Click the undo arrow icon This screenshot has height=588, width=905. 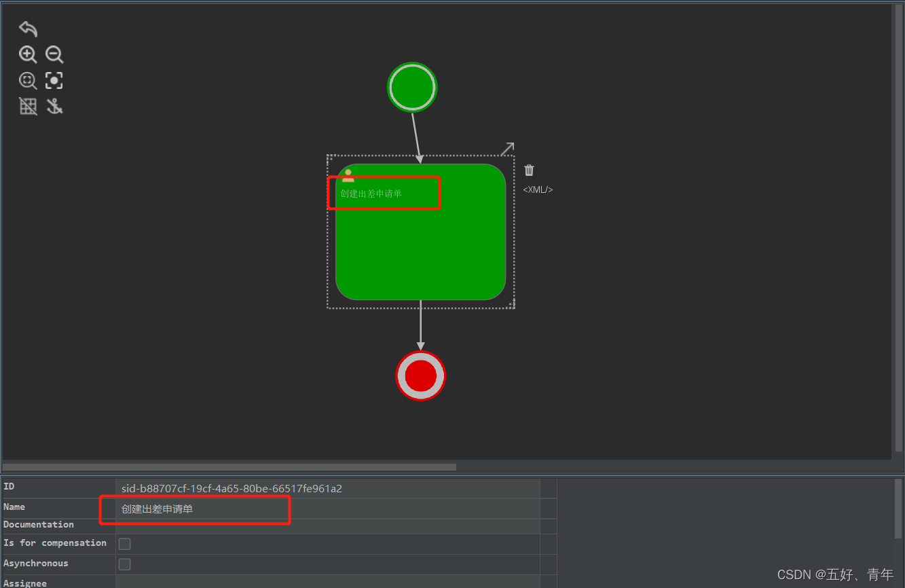pos(28,29)
